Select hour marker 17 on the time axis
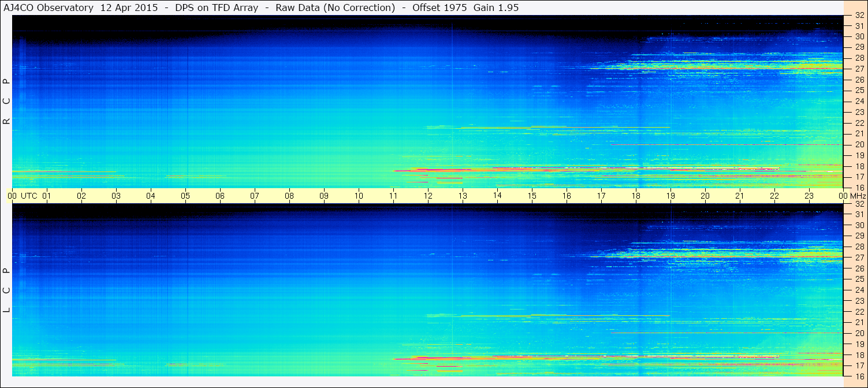The height and width of the screenshot is (388, 868). click(601, 196)
